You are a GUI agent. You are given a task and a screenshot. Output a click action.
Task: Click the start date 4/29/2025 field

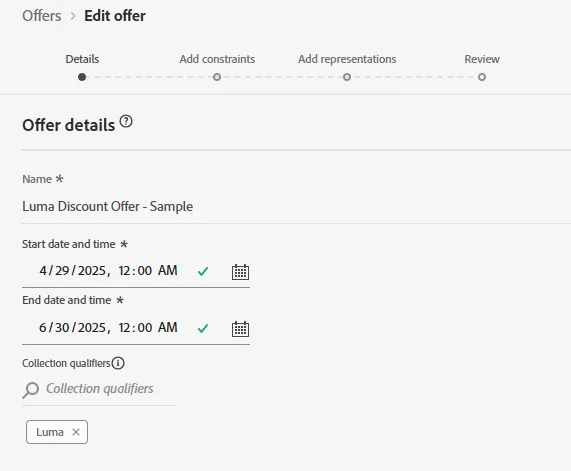[109, 271]
